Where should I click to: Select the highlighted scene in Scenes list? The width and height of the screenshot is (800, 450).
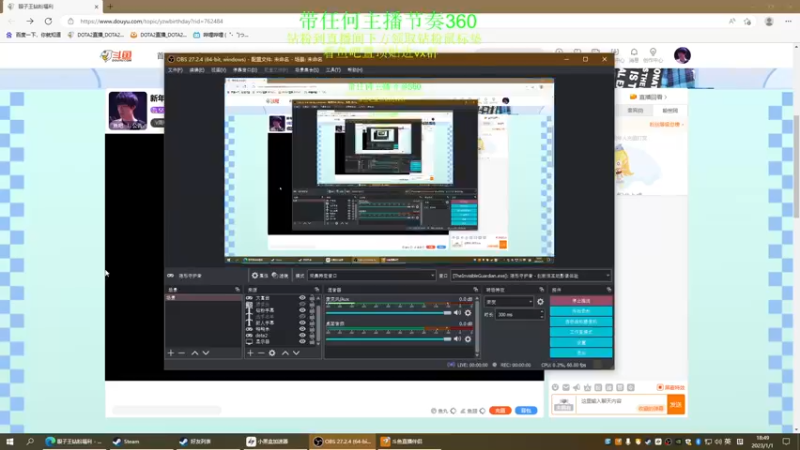point(203,297)
